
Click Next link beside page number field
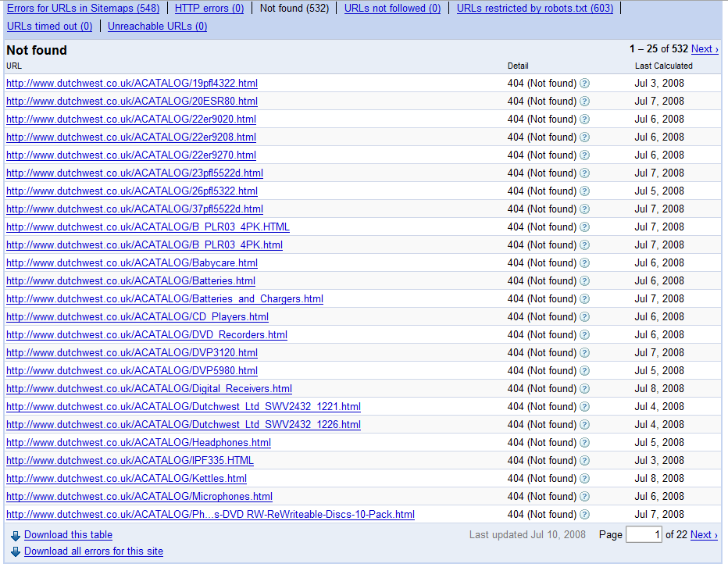click(703, 535)
